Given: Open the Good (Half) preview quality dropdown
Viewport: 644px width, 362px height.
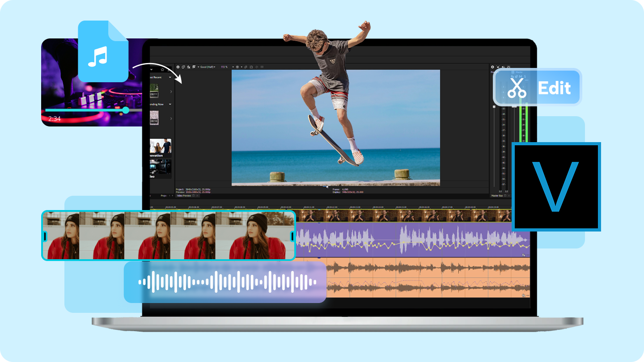Looking at the screenshot, I should 208,67.
